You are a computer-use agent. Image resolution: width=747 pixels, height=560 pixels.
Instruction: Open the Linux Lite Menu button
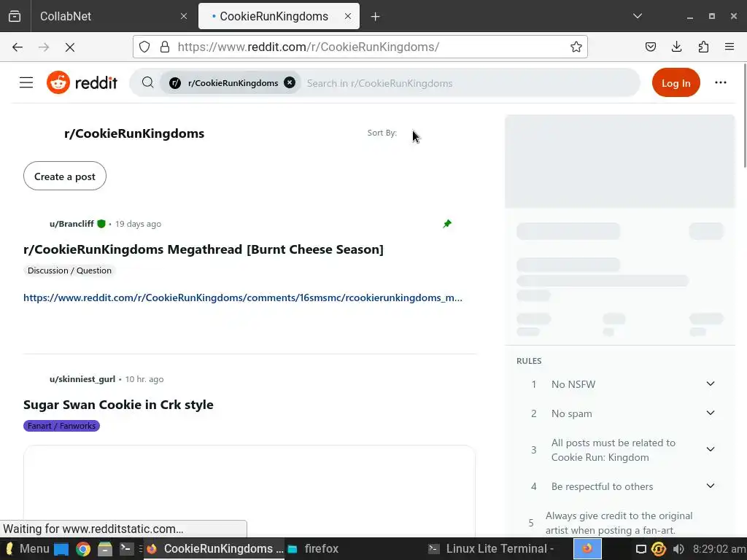tap(26, 549)
